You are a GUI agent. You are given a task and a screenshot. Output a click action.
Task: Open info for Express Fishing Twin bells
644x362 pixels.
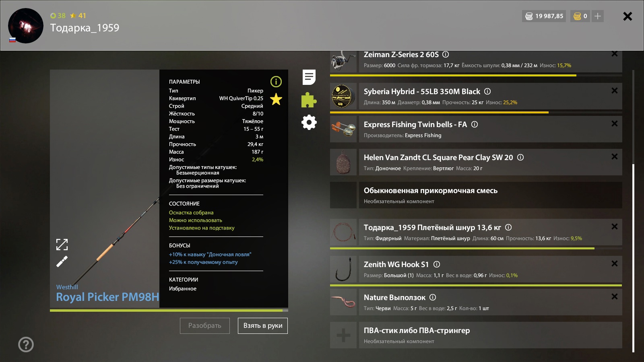click(475, 124)
